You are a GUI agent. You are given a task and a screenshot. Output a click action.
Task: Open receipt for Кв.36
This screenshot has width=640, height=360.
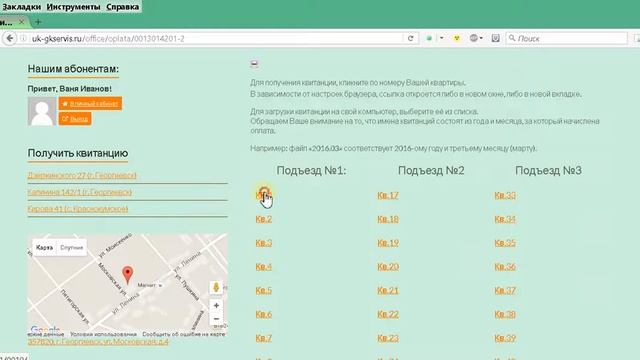point(505,267)
